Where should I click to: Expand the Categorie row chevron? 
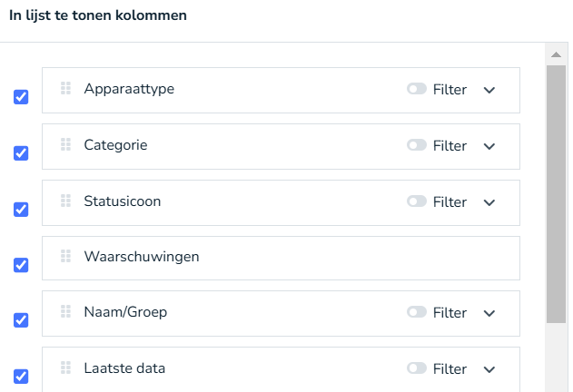point(489,146)
